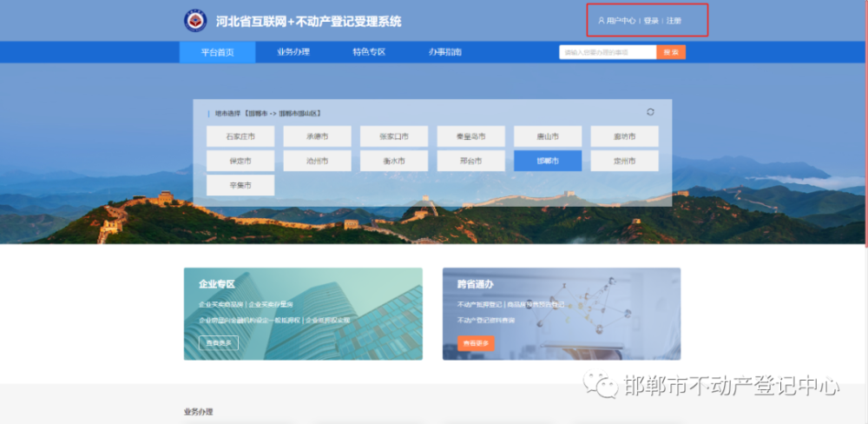Click the refresh icon in city selection panel
This screenshot has width=868, height=424.
650,112
